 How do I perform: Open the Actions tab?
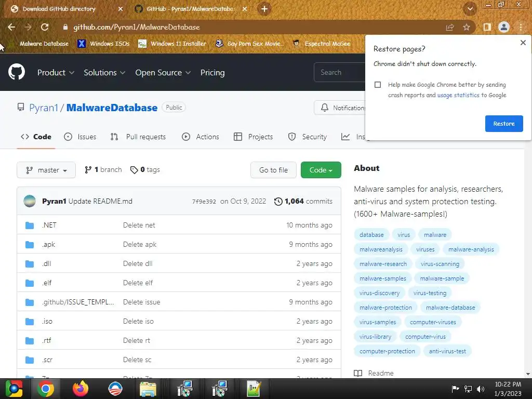tap(201, 137)
